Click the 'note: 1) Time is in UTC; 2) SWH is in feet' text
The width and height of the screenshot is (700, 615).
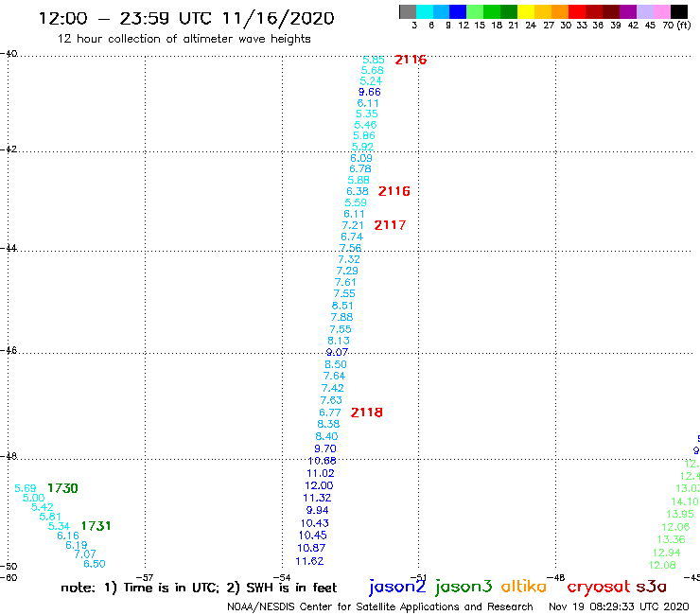pyautogui.click(x=199, y=588)
